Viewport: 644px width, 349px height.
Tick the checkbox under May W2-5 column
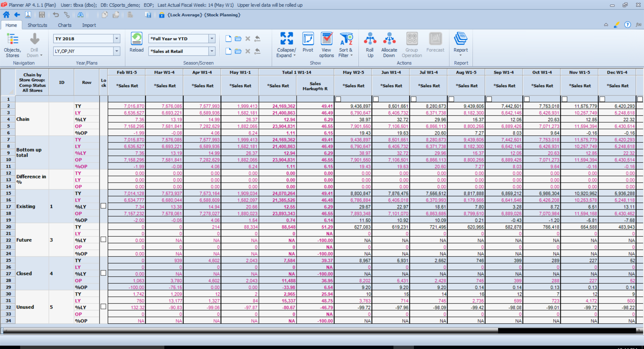pos(338,99)
